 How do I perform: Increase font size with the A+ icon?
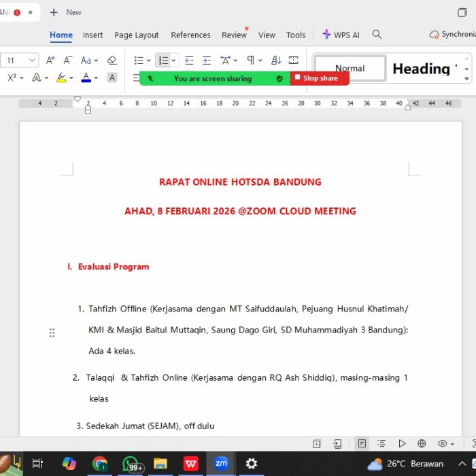[50, 60]
